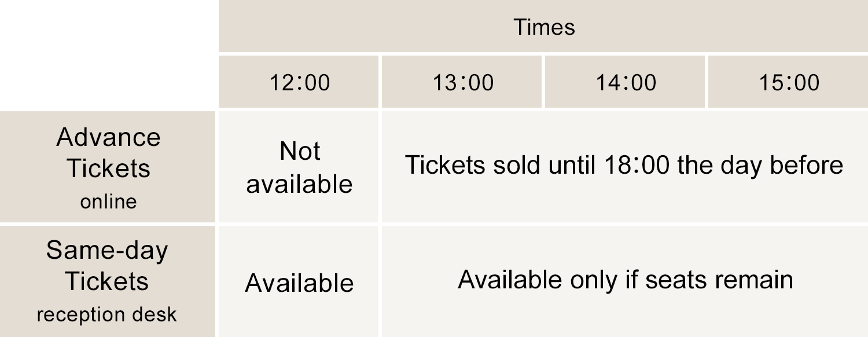Click the 'reception desk' label
The image size is (868, 337).
tap(107, 314)
